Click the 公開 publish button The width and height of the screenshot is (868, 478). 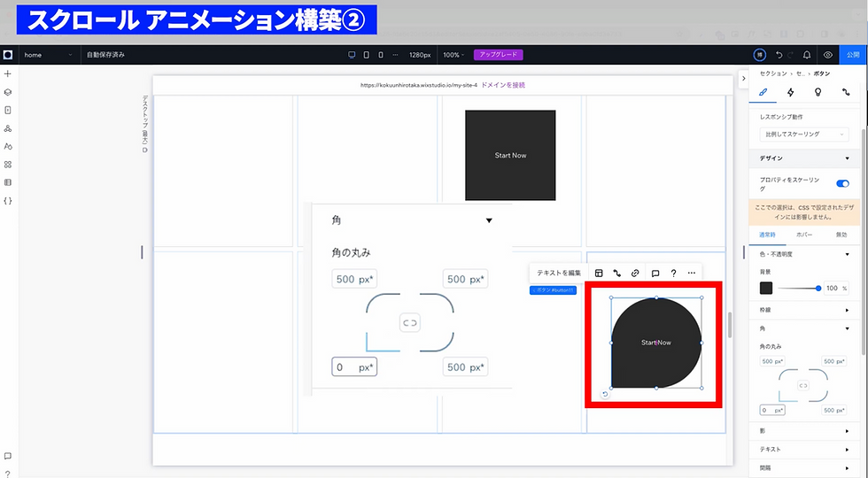coord(853,55)
